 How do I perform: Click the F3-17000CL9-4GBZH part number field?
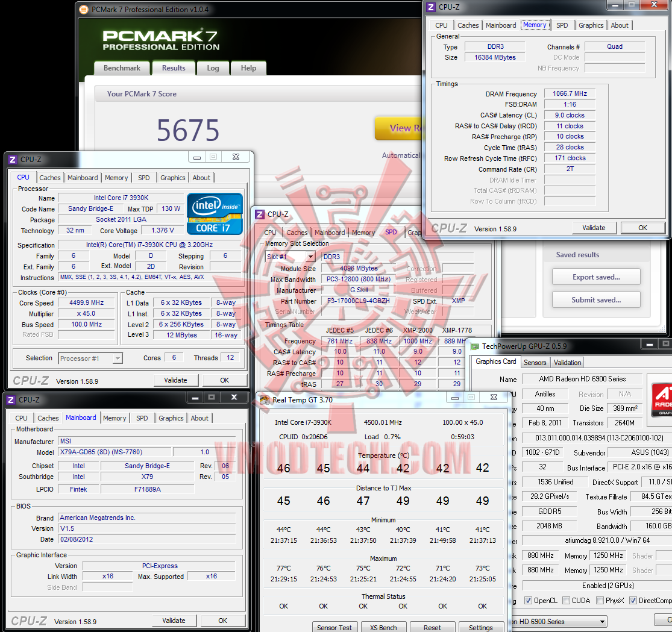click(x=359, y=301)
